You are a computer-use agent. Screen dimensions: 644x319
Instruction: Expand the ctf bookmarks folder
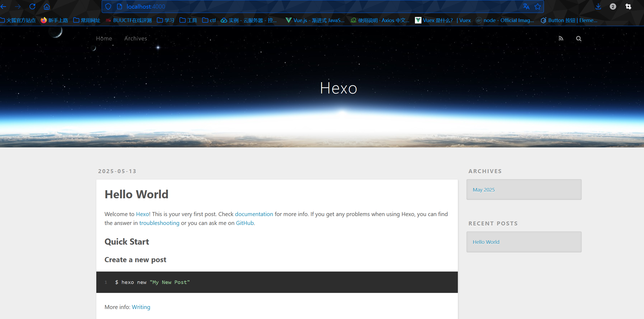tap(209, 20)
